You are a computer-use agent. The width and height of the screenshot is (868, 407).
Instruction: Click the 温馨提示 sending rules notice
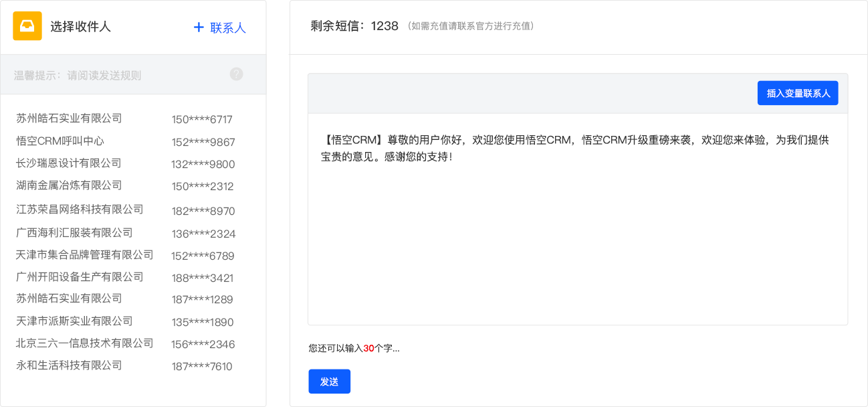78,75
